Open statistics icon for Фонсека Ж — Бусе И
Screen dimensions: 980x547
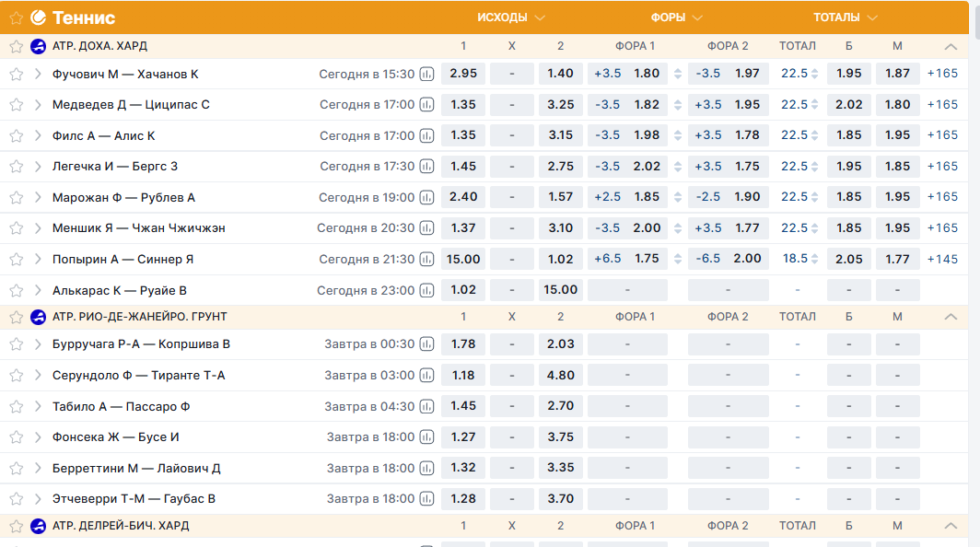[x=426, y=437]
